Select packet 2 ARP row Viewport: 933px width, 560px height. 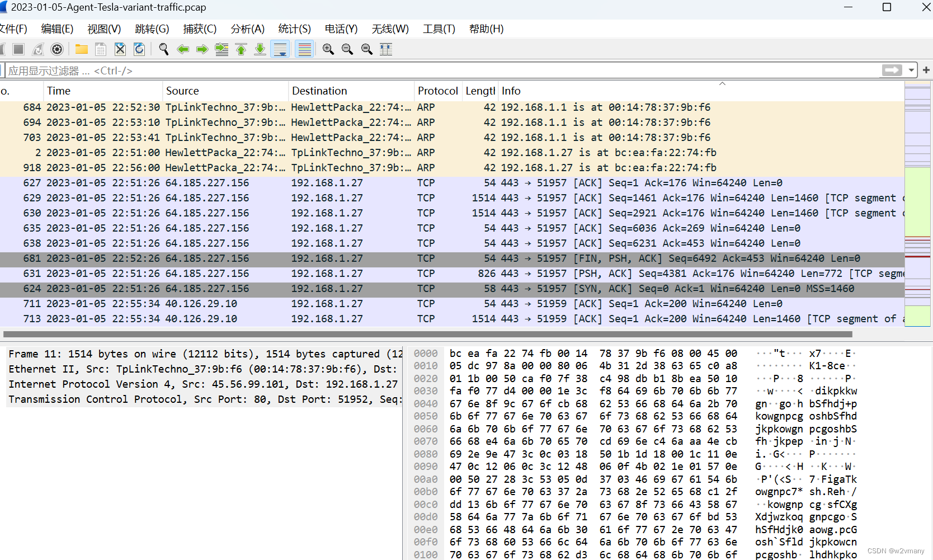452,152
